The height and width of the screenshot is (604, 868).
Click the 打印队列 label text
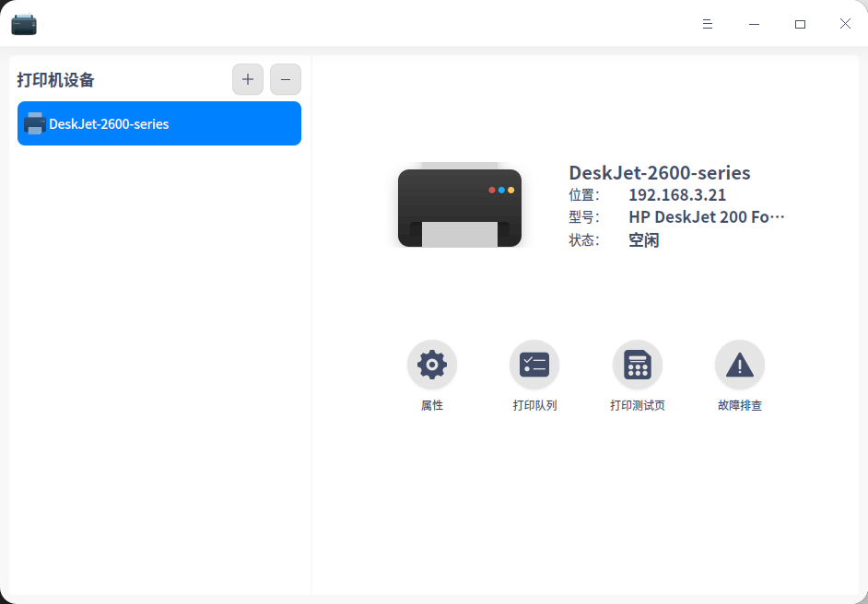[534, 405]
